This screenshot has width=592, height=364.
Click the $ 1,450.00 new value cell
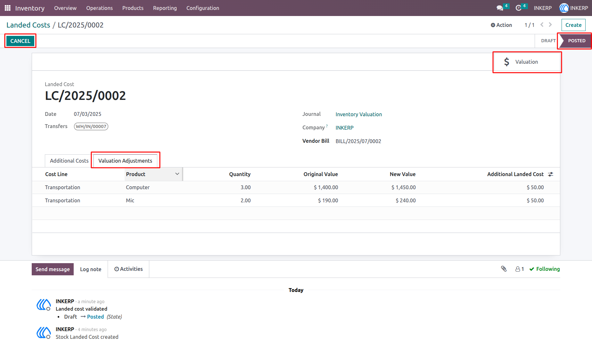[404, 187]
